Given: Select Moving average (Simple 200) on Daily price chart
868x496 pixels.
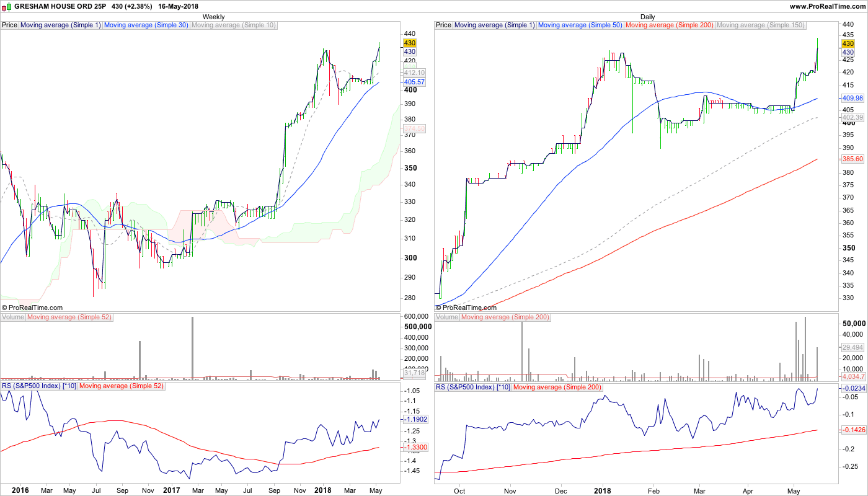Looking at the screenshot, I should (670, 25).
